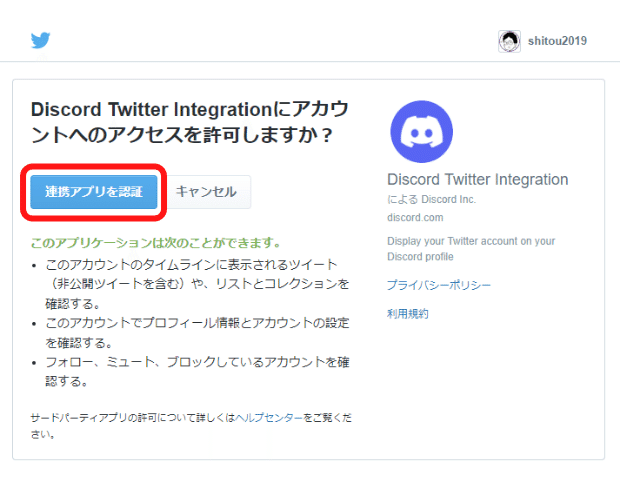620x500 pixels.
Task: Click the bullet about フォロー、ミュート、ブロック
Action: tap(197, 372)
